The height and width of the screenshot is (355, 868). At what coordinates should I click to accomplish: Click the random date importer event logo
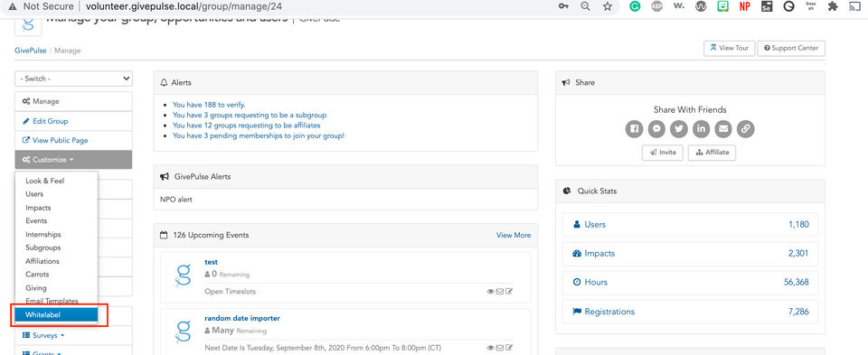183,332
